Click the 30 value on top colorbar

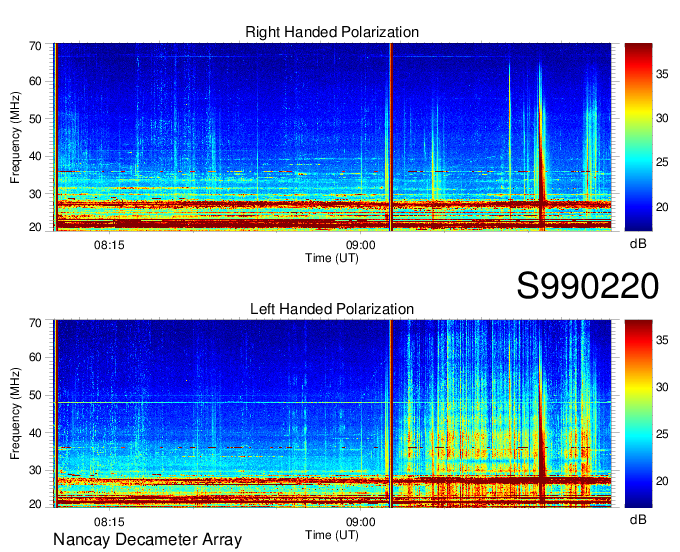tap(662, 118)
